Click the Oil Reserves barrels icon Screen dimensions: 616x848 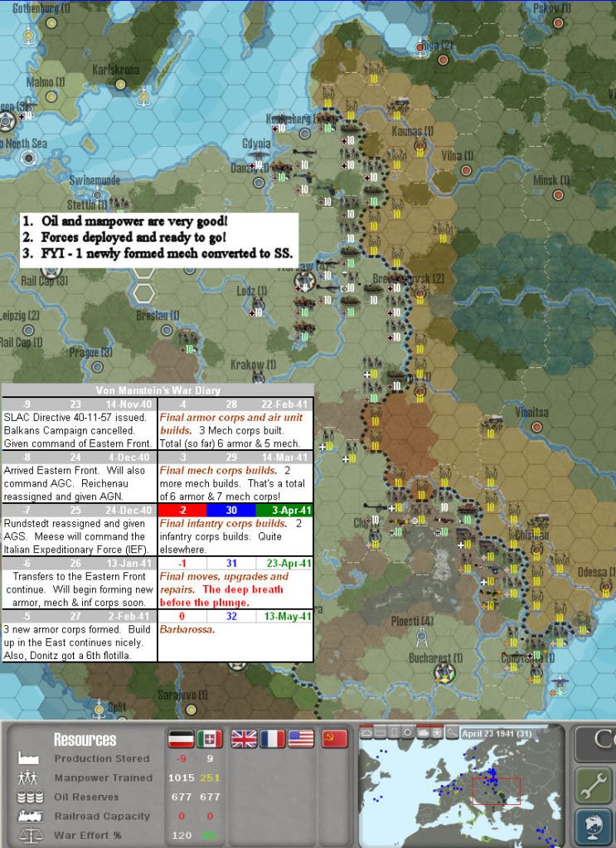[31, 797]
